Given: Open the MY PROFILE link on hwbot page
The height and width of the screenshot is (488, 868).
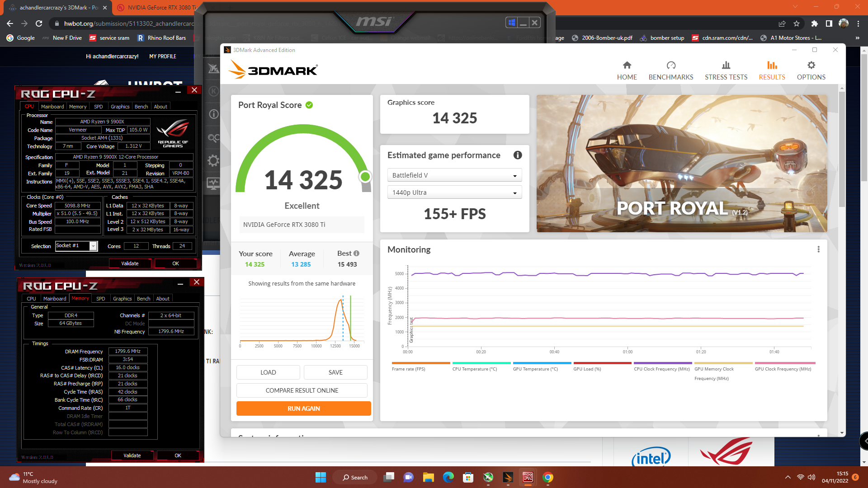Looking at the screenshot, I should click(x=163, y=56).
